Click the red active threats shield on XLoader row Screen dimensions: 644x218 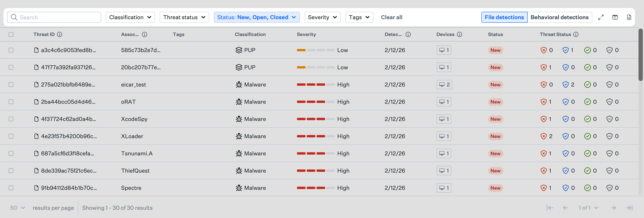point(543,136)
